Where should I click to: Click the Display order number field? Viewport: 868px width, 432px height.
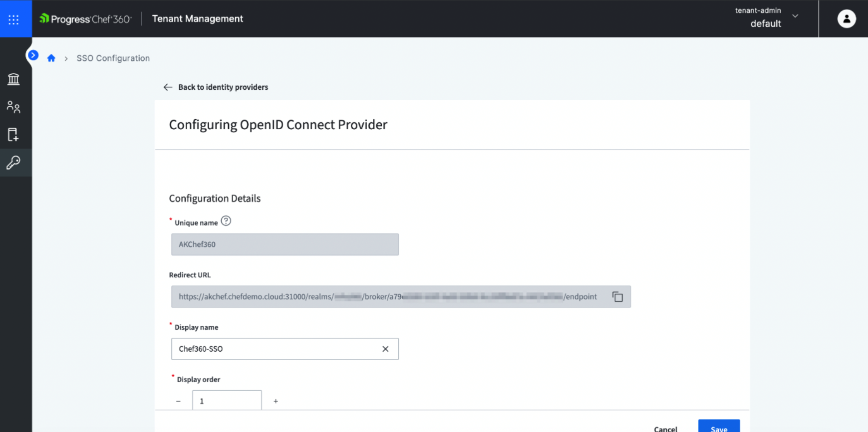click(x=227, y=401)
